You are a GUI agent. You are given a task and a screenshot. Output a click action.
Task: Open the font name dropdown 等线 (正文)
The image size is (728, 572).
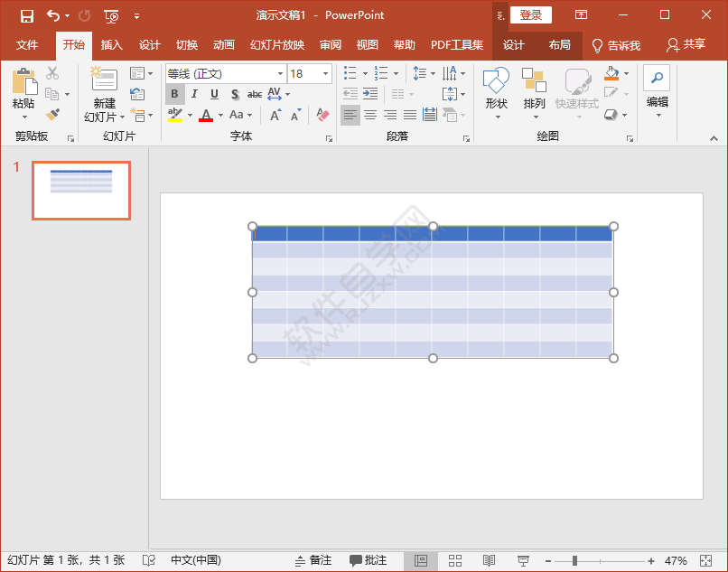(x=280, y=74)
